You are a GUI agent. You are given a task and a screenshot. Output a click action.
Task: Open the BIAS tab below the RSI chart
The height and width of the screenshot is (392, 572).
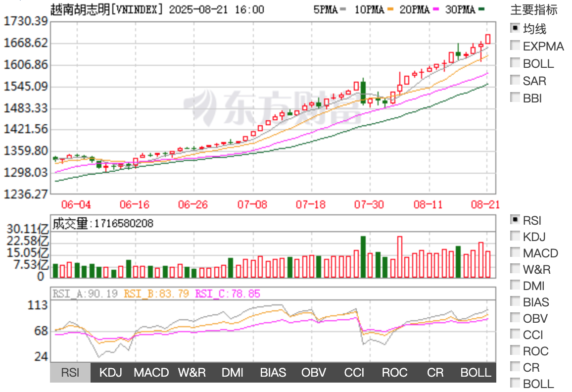(x=273, y=373)
